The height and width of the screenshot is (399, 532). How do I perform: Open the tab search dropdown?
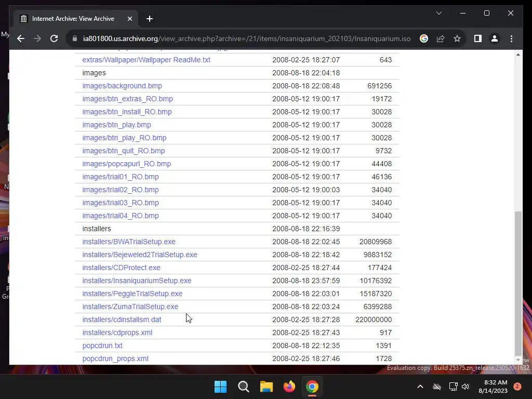coord(438,13)
